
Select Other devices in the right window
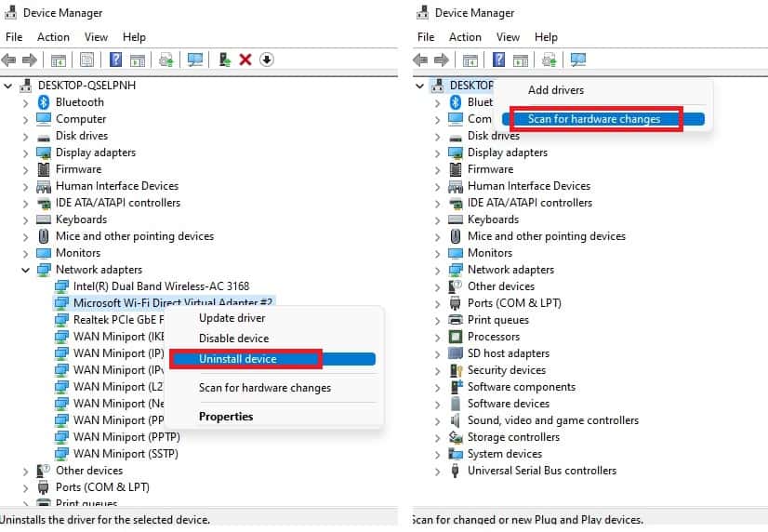[x=501, y=286]
